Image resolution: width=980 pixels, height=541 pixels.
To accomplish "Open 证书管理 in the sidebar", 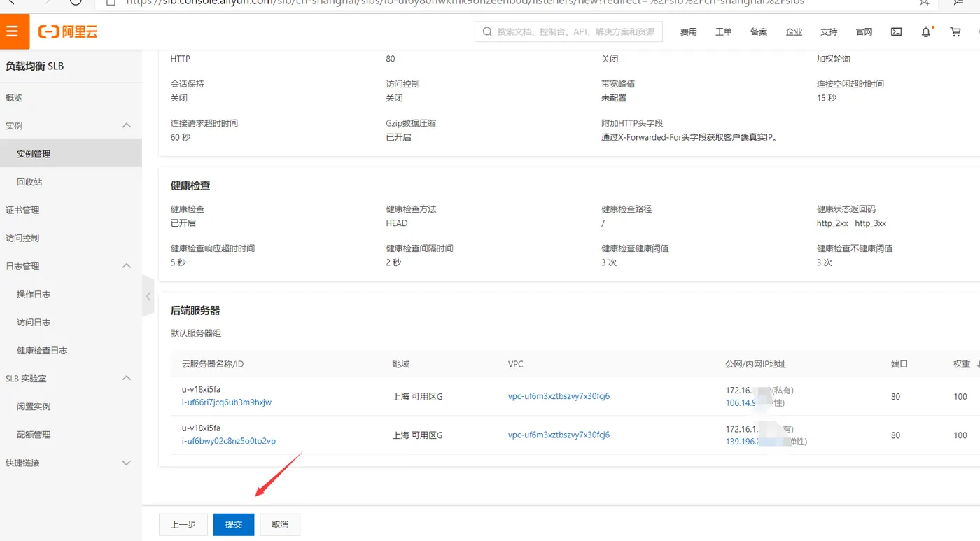I will point(22,210).
